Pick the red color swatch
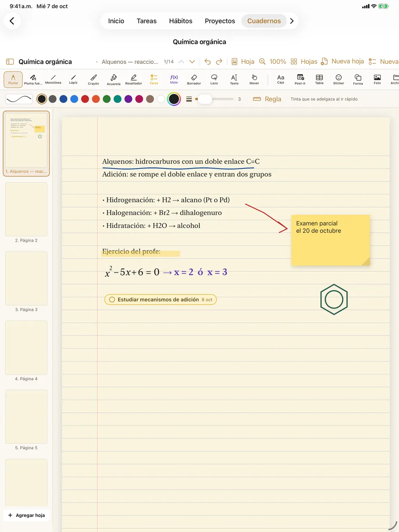This screenshot has height=532, width=399. 85,99
